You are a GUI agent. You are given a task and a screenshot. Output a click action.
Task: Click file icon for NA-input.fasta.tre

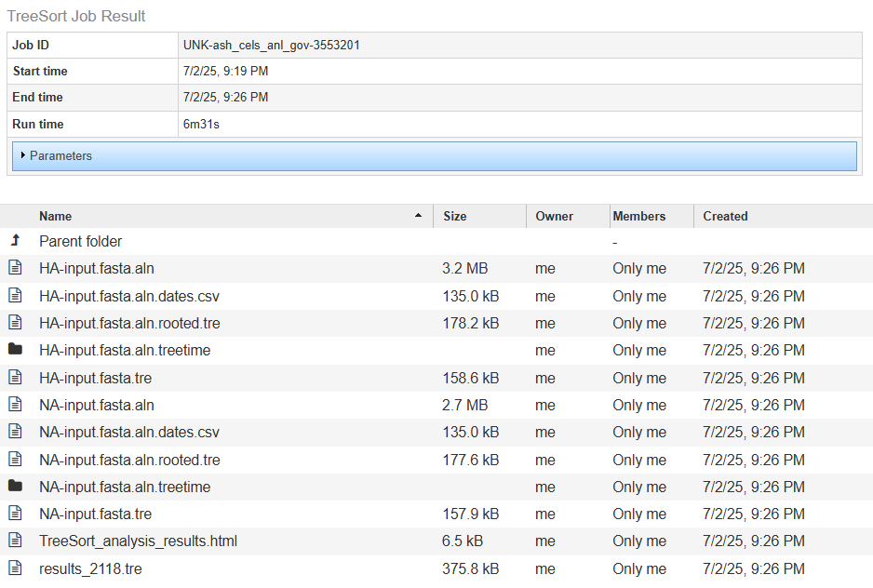15,513
